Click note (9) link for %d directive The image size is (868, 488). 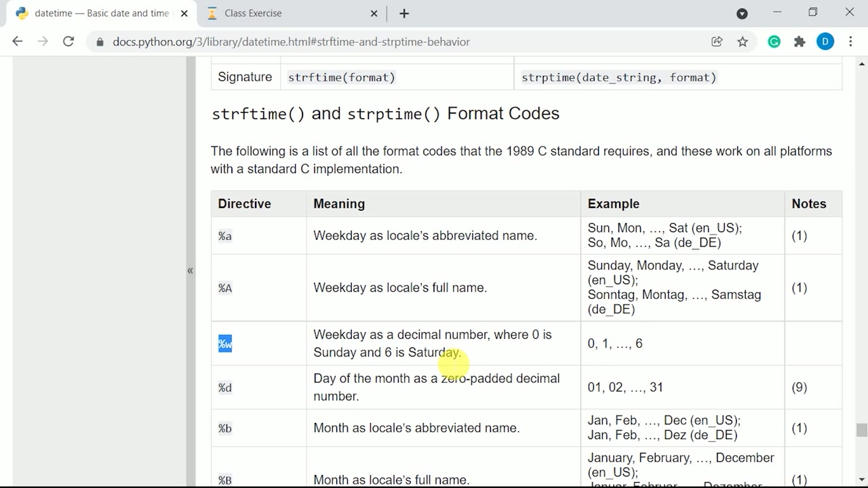coord(799,388)
